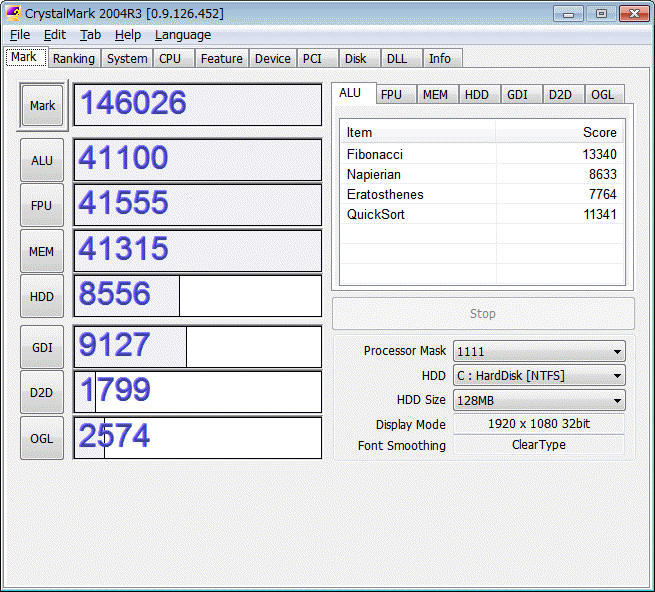Viewport: 655px width, 592px height.
Task: Select the Napierian row
Action: 482,174
